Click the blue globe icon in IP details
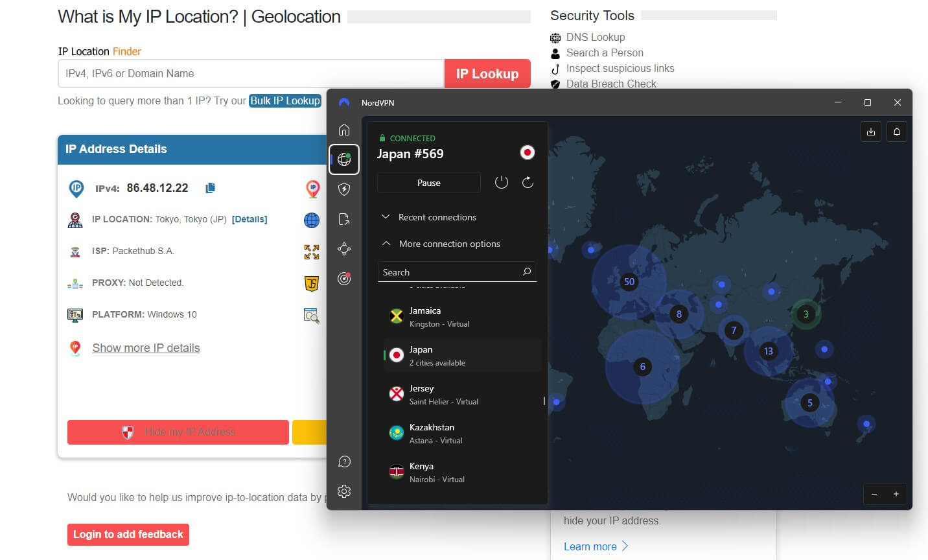This screenshot has width=928, height=560. click(312, 220)
